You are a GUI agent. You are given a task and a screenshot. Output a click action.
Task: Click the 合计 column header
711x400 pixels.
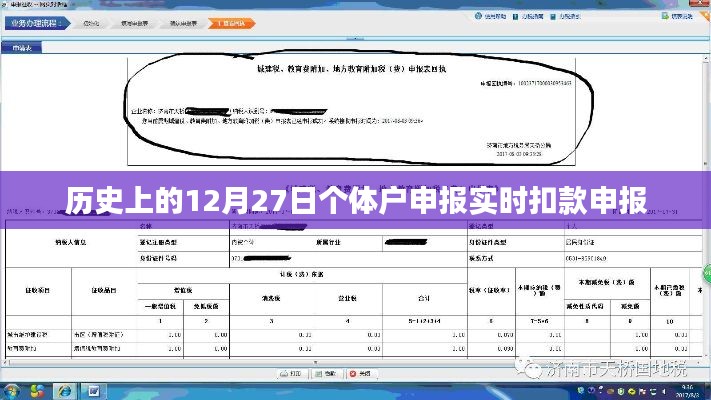[x=424, y=298]
